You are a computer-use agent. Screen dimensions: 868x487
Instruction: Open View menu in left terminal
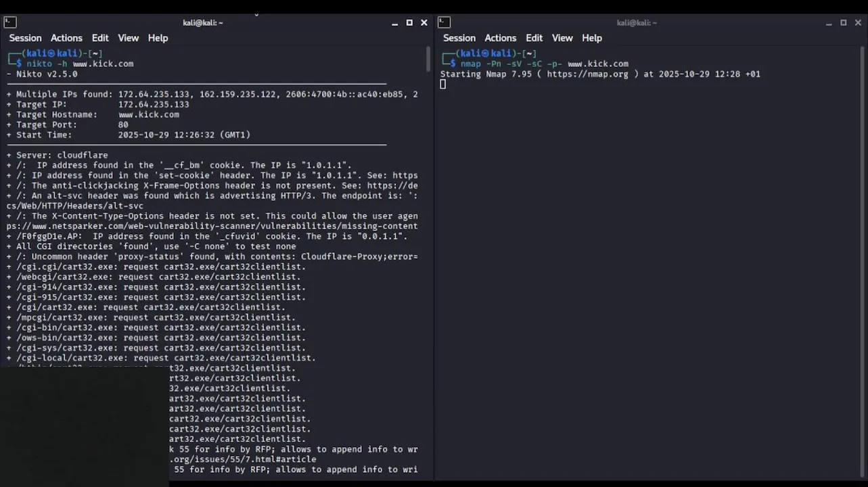point(128,38)
